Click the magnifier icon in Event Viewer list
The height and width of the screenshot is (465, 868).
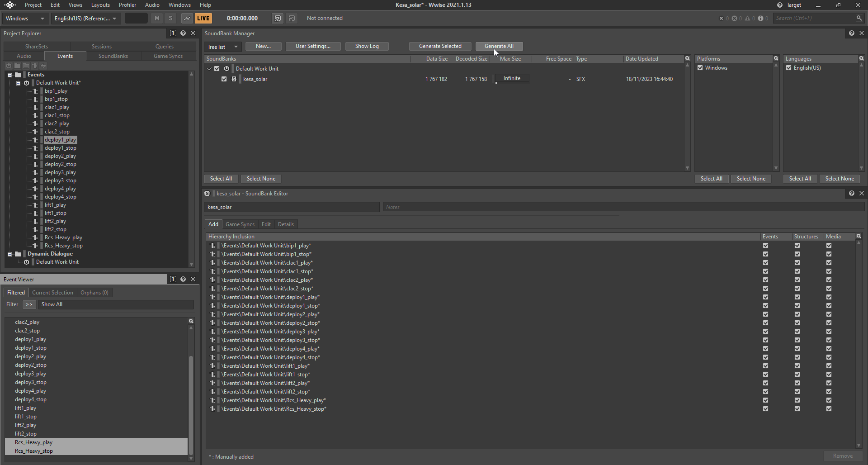click(191, 321)
